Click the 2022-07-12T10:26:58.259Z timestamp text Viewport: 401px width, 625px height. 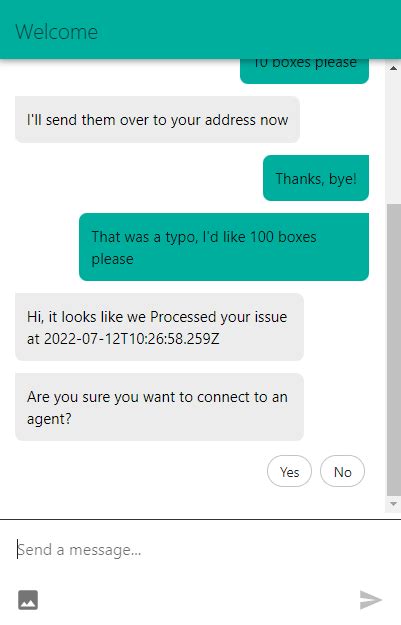(x=132, y=339)
